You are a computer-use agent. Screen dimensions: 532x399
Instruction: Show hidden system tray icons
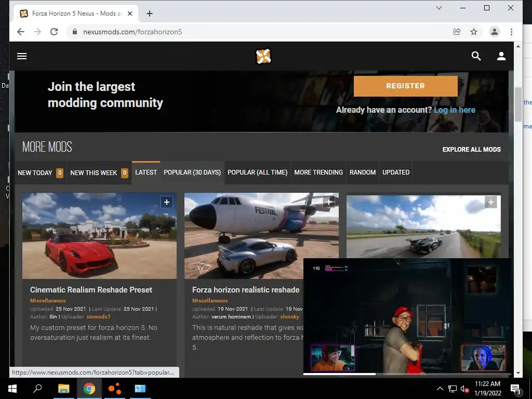click(x=440, y=389)
